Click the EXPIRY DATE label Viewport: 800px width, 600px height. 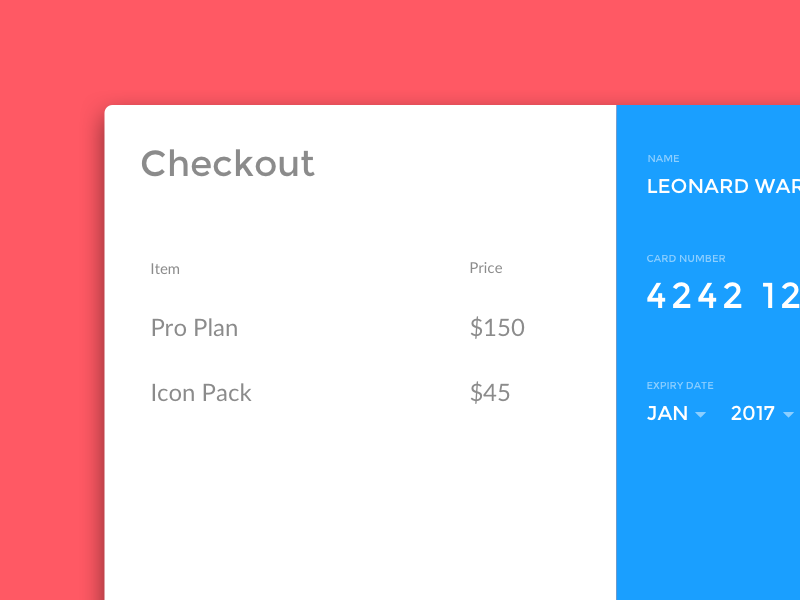[x=680, y=386]
